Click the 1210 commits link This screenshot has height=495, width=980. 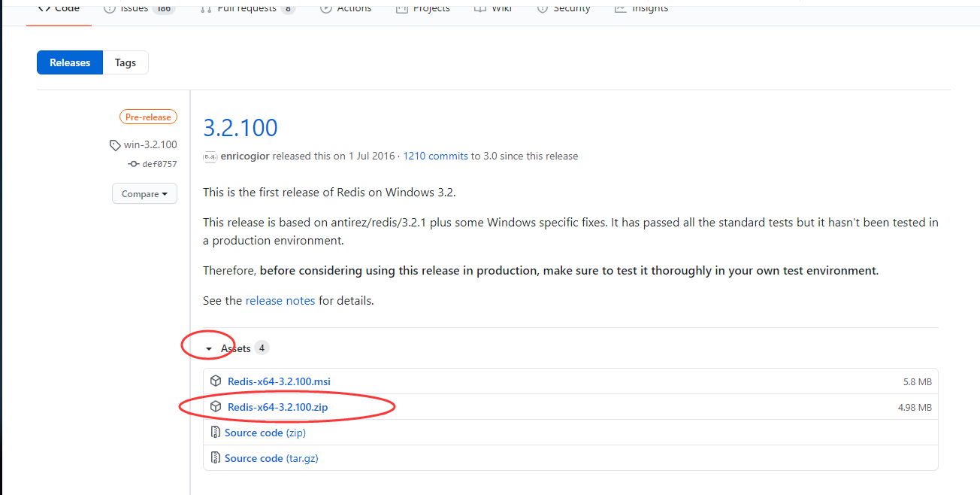coord(434,156)
